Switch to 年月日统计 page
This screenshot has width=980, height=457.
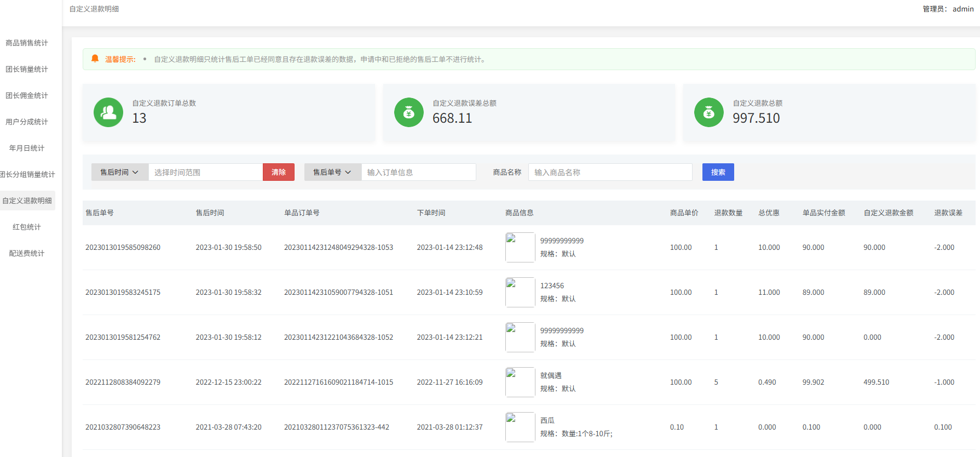pyautogui.click(x=27, y=148)
